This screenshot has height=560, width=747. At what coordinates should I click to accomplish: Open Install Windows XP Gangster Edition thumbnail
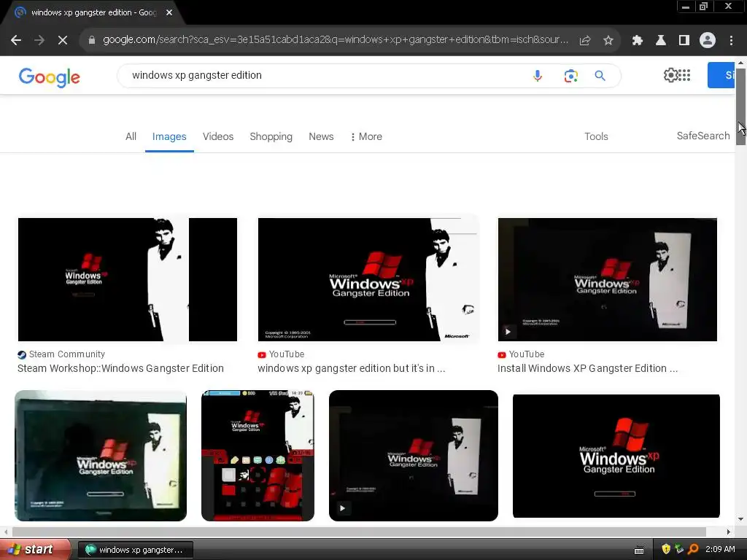[x=608, y=279]
